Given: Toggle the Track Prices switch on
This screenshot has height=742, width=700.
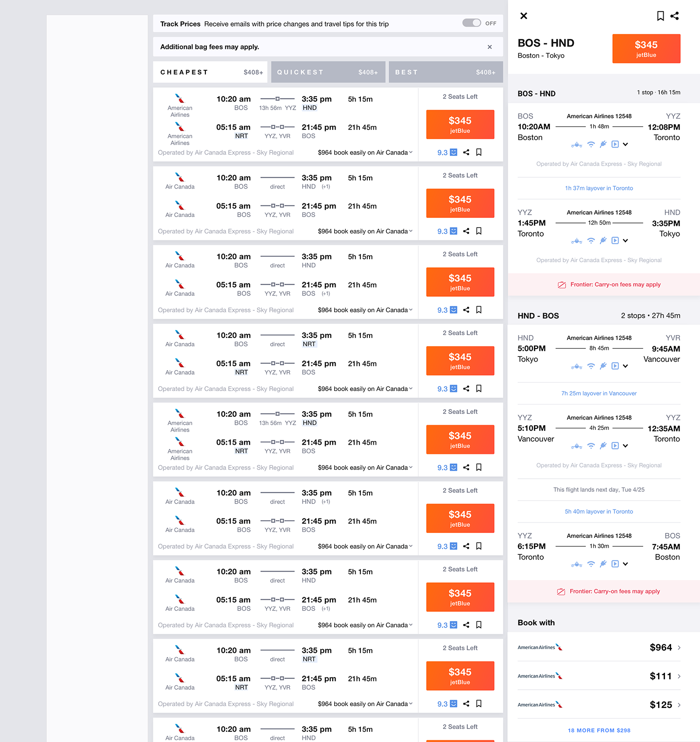Looking at the screenshot, I should 471,23.
